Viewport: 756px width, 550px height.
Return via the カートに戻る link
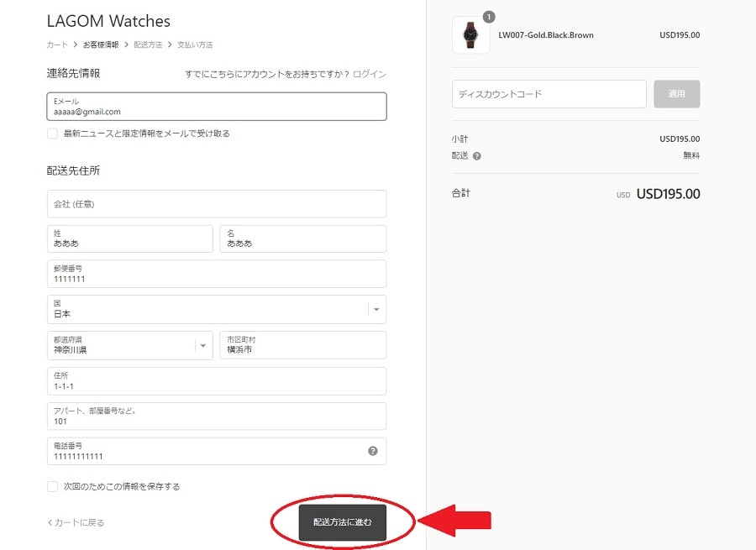76,522
